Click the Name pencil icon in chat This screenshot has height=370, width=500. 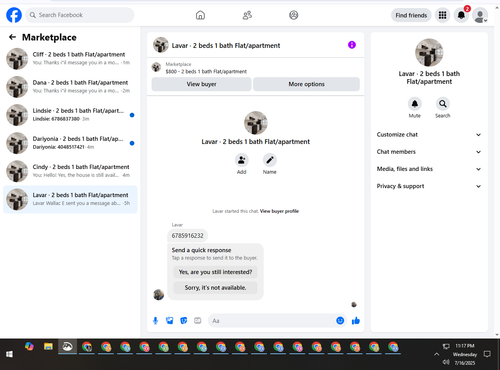270,160
